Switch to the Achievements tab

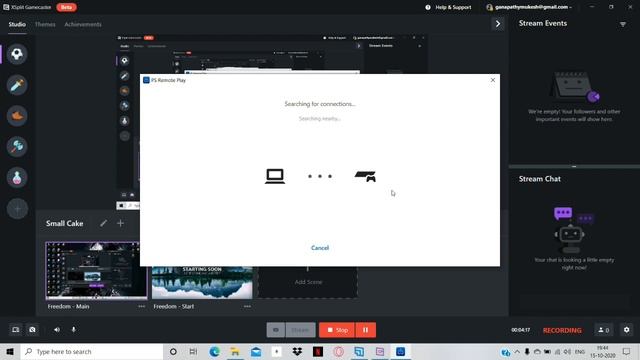pos(83,24)
